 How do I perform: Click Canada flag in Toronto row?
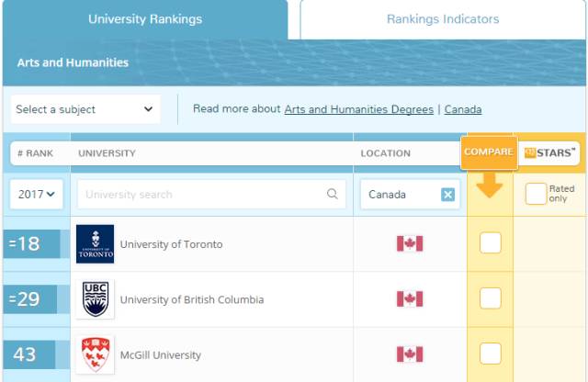click(410, 243)
